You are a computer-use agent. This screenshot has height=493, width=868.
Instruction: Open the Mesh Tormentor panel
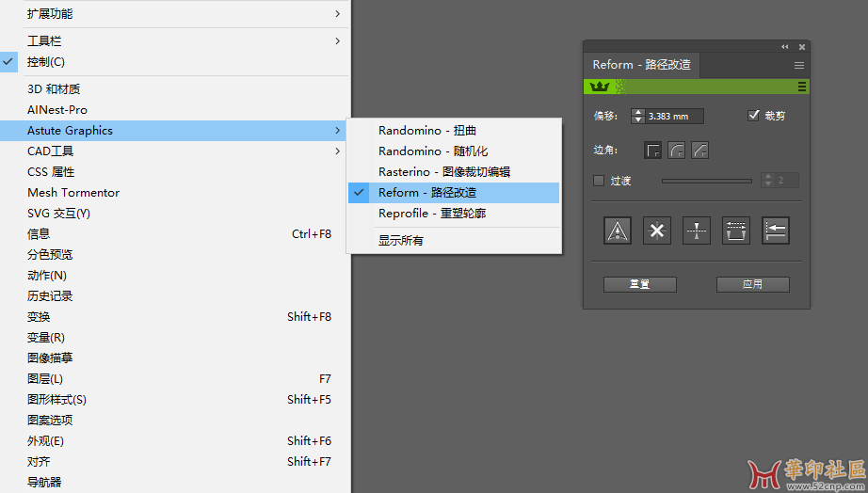[174, 193]
